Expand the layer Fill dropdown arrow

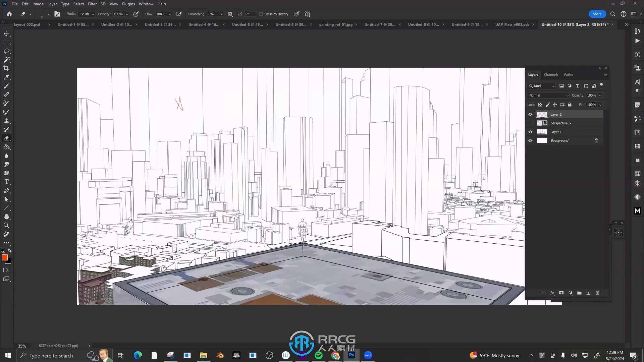[x=600, y=105]
